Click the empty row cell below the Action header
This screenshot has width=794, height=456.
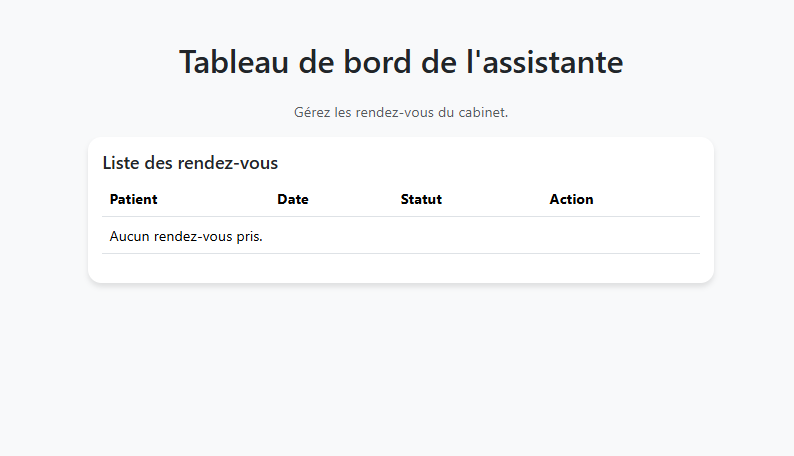620,237
